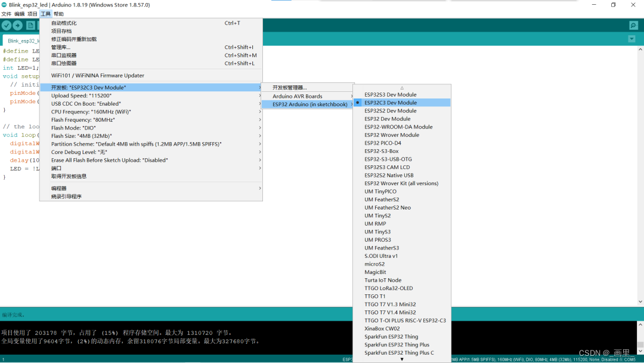Image resolution: width=644 pixels, height=363 pixels.
Task: Open the Serial Monitor magnifier icon
Action: (x=633, y=25)
